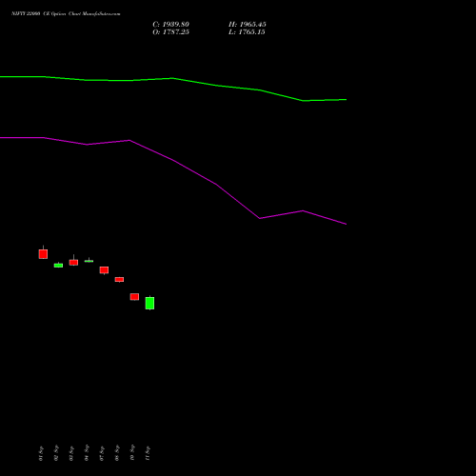Select the large green candlestick for 11 Sep
The image size is (476, 476).
coord(149,303)
